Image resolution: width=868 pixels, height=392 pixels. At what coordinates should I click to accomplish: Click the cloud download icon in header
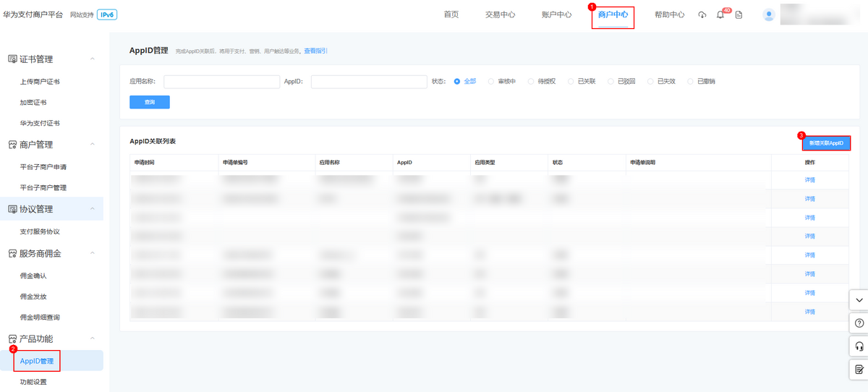coord(702,15)
